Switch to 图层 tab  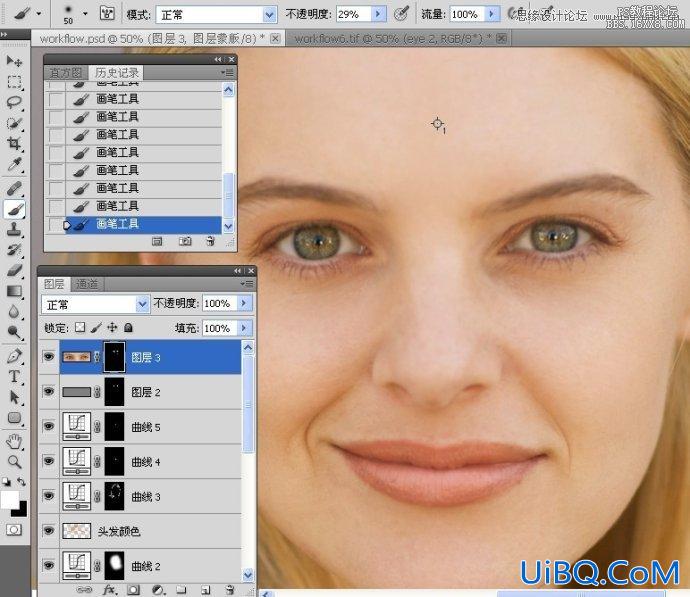(x=54, y=284)
